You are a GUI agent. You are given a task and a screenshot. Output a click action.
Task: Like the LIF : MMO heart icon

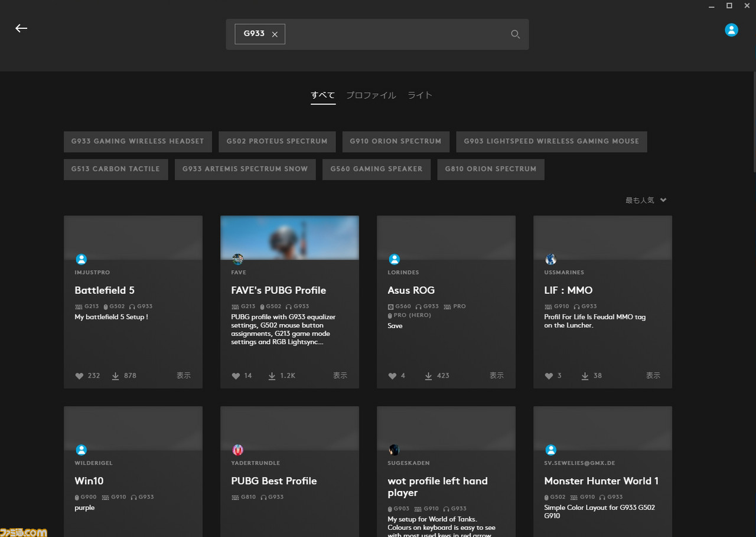click(549, 376)
